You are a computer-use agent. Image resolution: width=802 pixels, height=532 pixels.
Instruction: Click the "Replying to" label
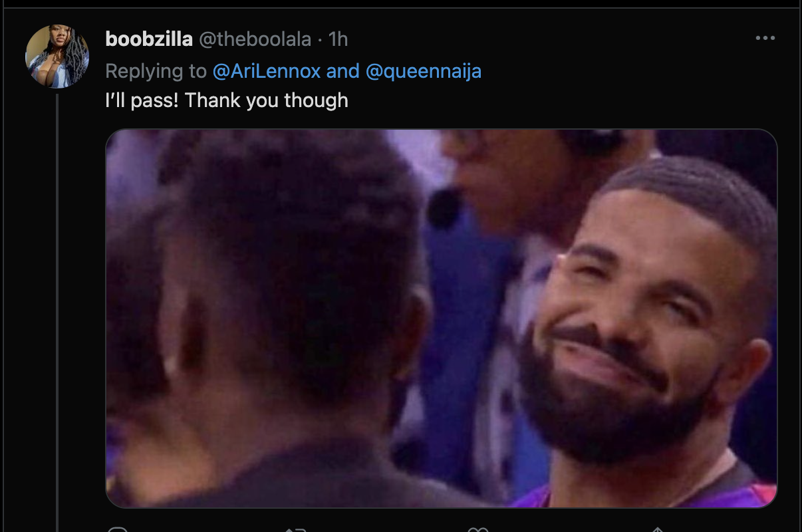coord(156,71)
